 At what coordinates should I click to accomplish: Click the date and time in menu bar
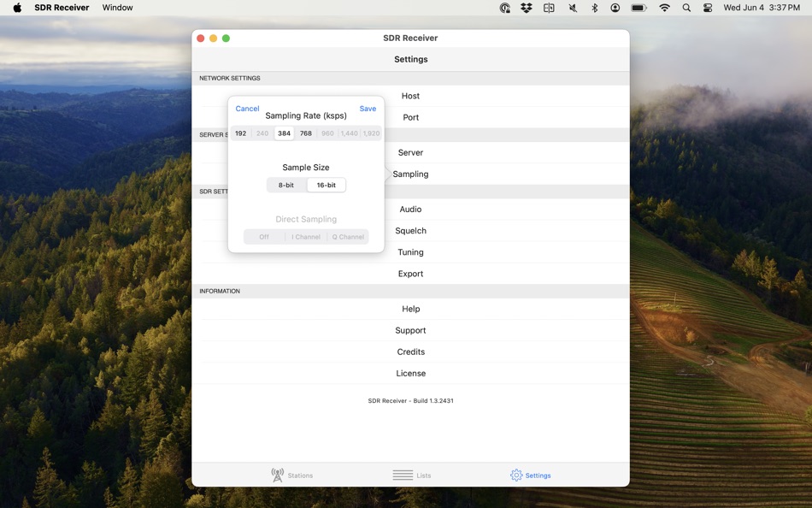coord(762,7)
